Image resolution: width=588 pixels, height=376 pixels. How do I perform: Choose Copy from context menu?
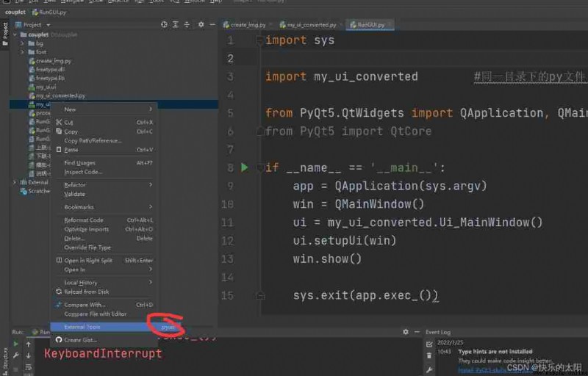tap(104, 131)
